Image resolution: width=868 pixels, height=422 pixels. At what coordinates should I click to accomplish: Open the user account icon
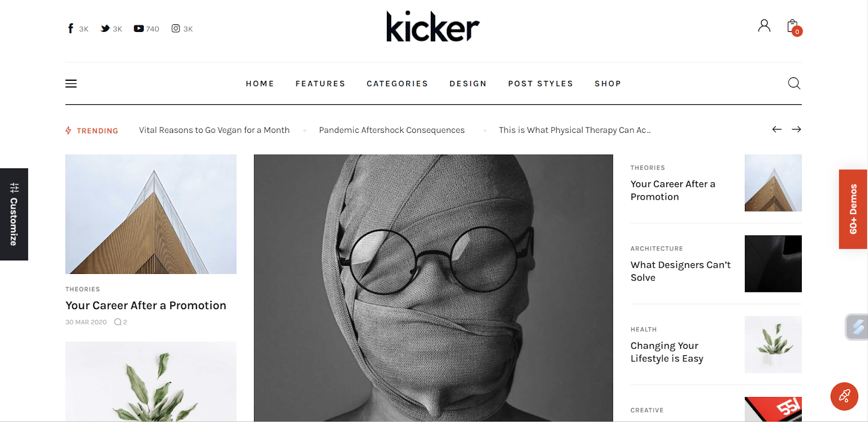pos(764,25)
